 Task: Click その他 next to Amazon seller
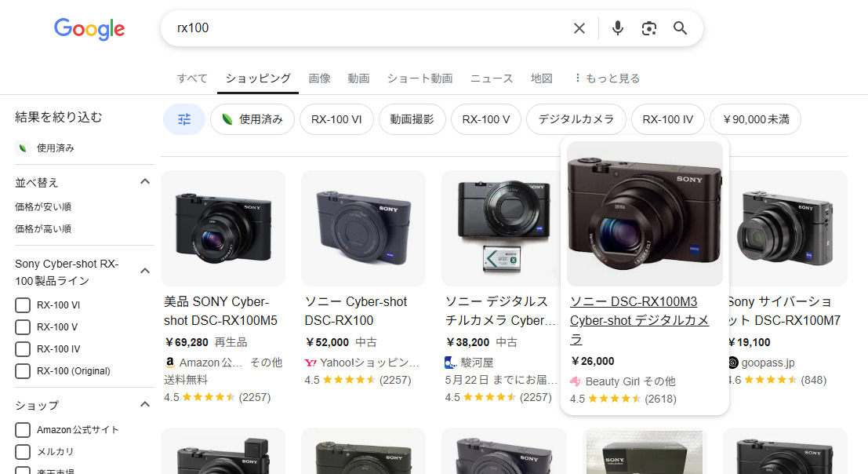click(267, 363)
